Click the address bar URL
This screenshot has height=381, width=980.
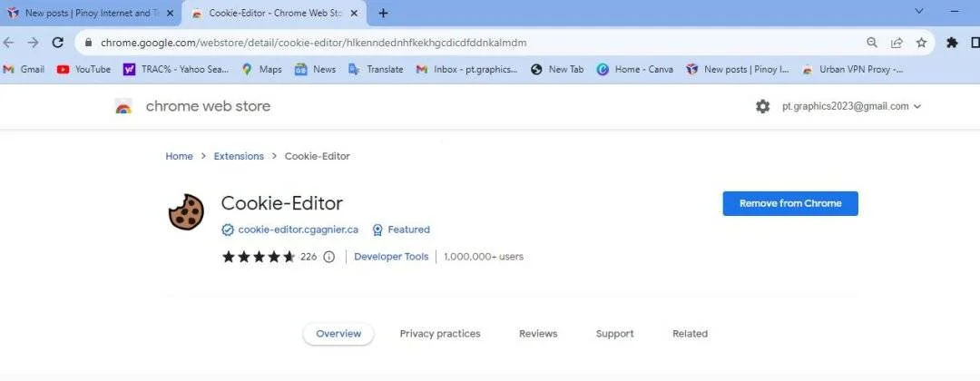(313, 44)
